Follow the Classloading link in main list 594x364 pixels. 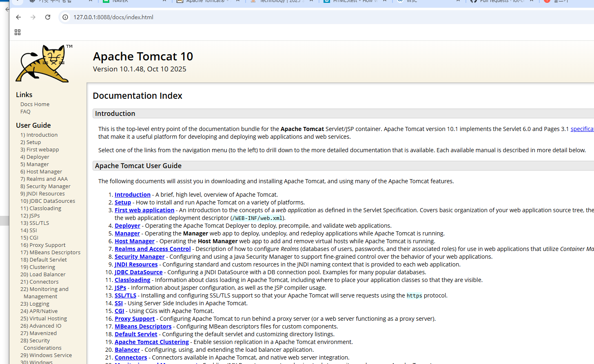point(133,280)
